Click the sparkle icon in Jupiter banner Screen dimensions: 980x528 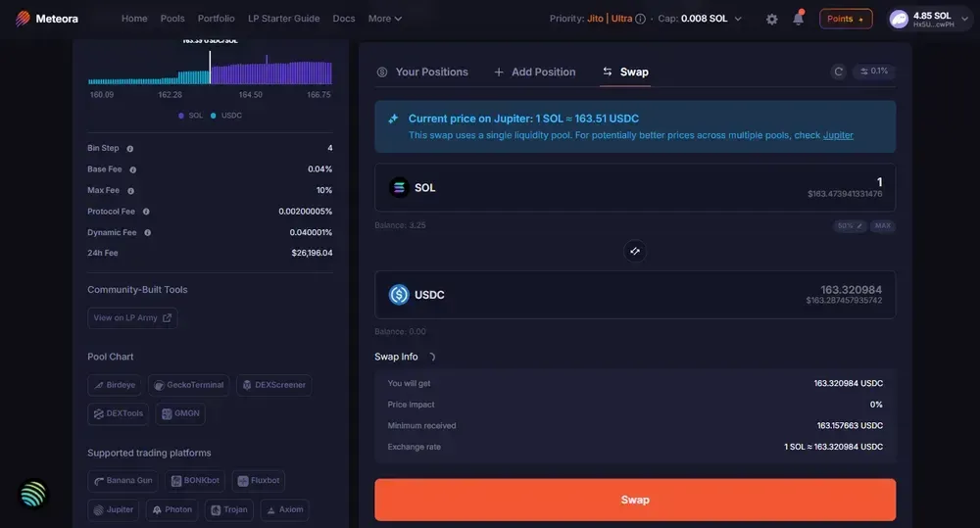tap(393, 119)
